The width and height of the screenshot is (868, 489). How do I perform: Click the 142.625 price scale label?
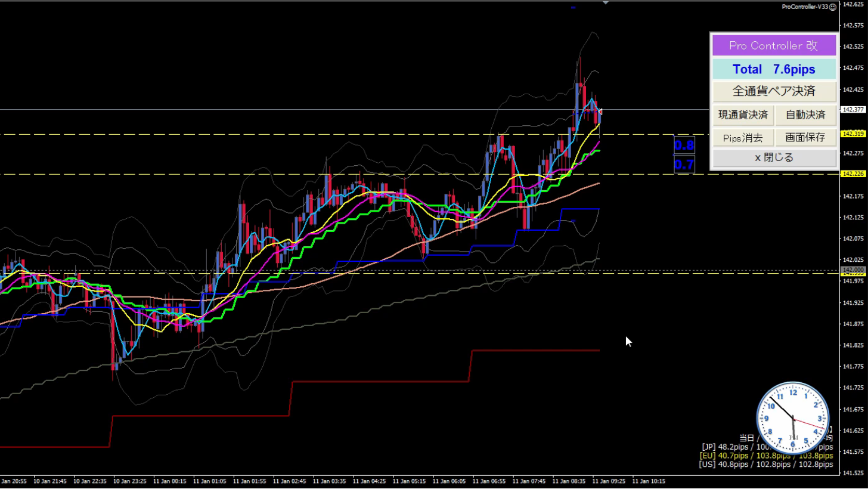coord(853,4)
